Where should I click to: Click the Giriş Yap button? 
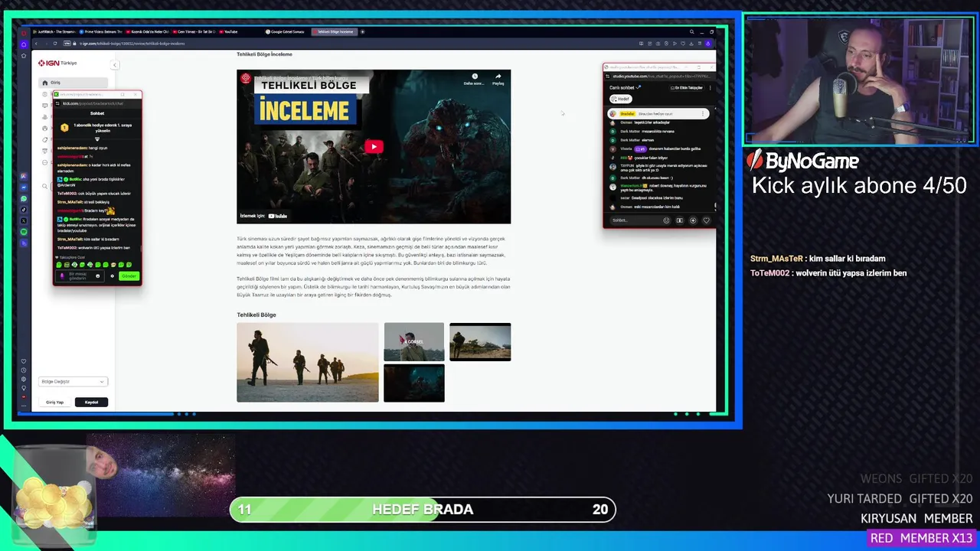click(55, 402)
